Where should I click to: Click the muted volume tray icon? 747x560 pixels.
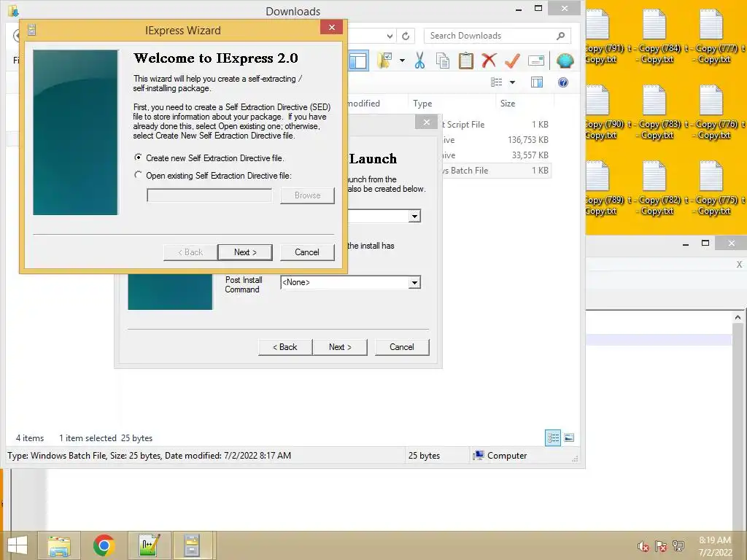tap(643, 546)
